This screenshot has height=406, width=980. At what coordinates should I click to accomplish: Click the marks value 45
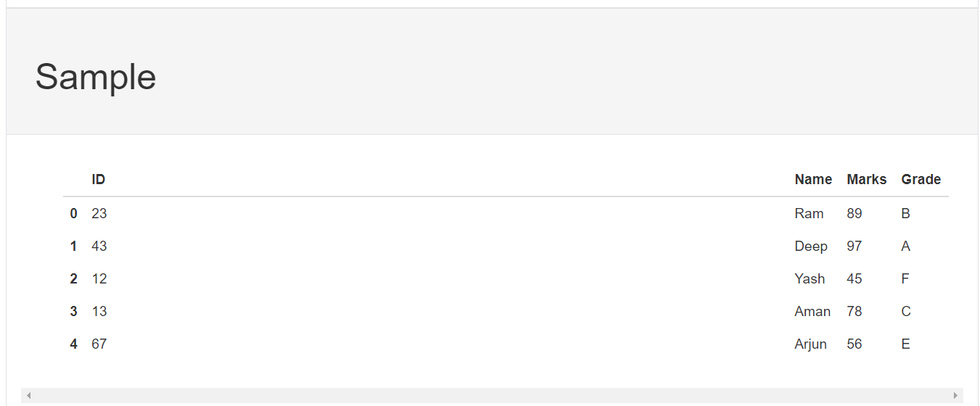(x=855, y=279)
